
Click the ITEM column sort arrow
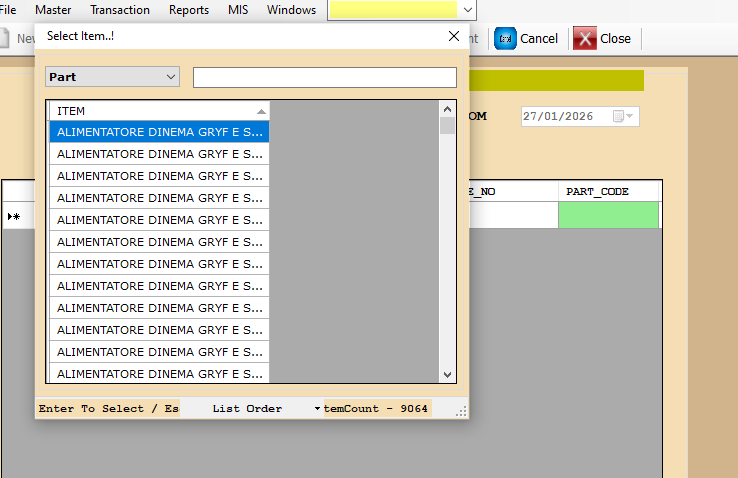261,111
